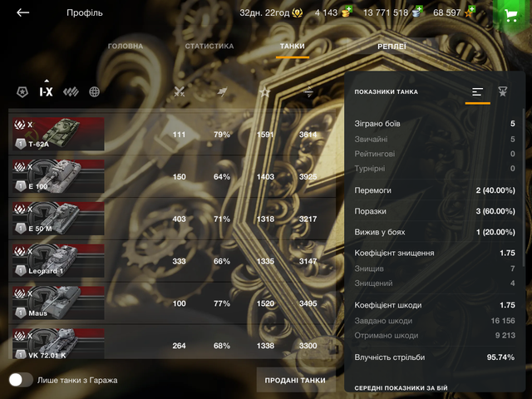Click Перемоги stat row
The width and height of the screenshot is (532, 399).
[x=435, y=190]
